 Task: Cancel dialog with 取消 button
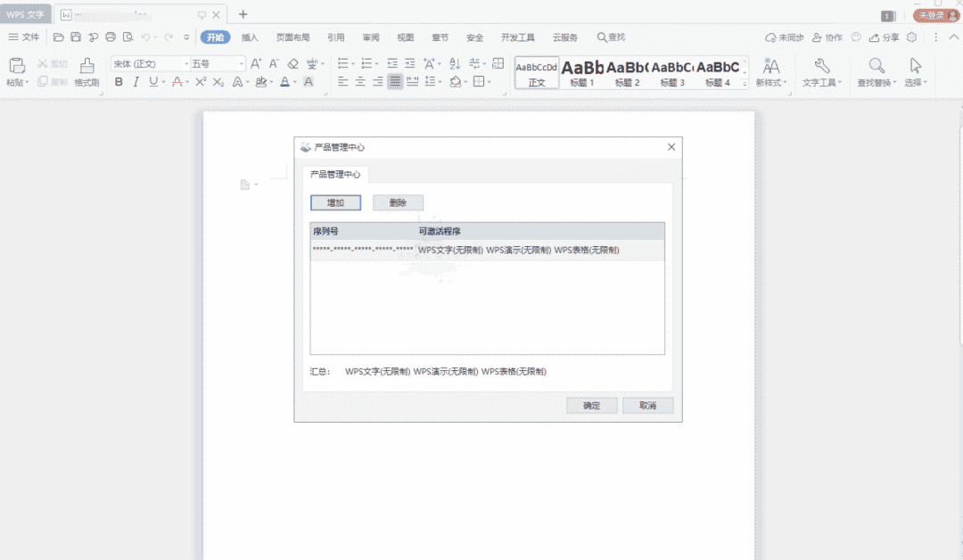point(648,405)
